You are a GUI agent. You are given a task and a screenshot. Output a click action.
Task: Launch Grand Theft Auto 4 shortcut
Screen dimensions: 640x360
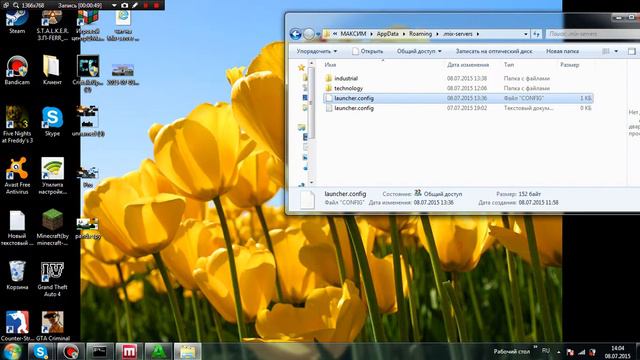(52, 279)
